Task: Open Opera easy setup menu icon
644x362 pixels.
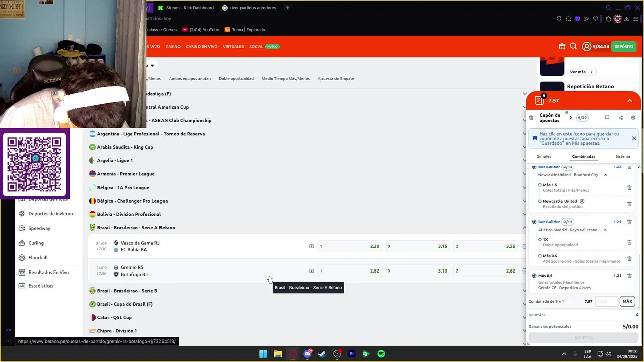Action: tap(636, 19)
